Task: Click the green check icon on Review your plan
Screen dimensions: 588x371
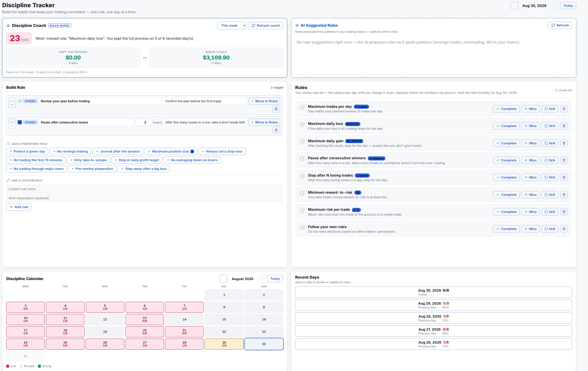Action: [x=20, y=101]
